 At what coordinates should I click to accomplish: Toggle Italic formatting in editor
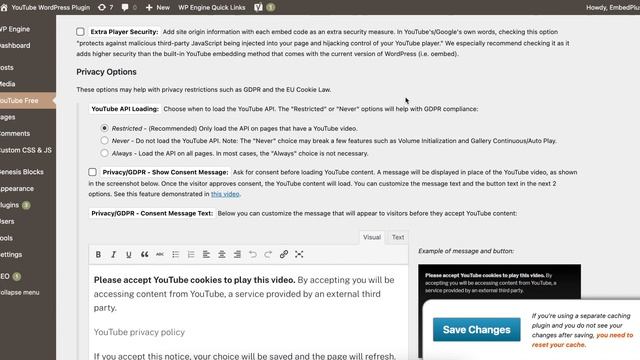tap(113, 254)
